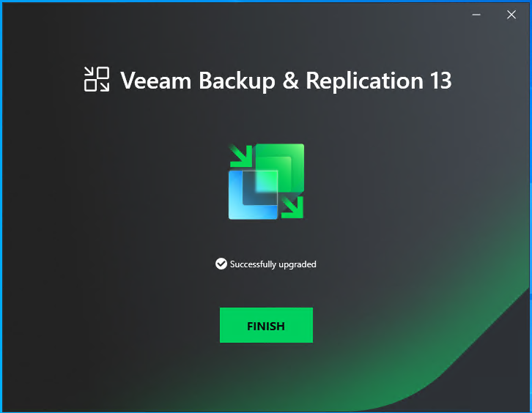Click the green FINISH button

click(266, 325)
